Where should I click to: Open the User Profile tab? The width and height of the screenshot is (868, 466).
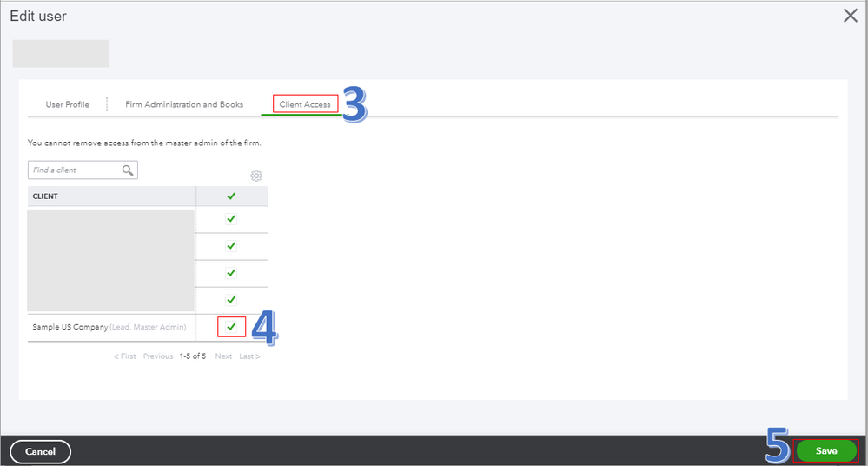(67, 104)
